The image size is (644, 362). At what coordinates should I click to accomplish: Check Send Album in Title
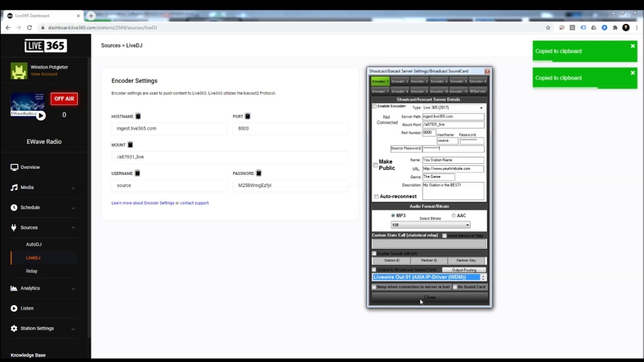point(444,236)
